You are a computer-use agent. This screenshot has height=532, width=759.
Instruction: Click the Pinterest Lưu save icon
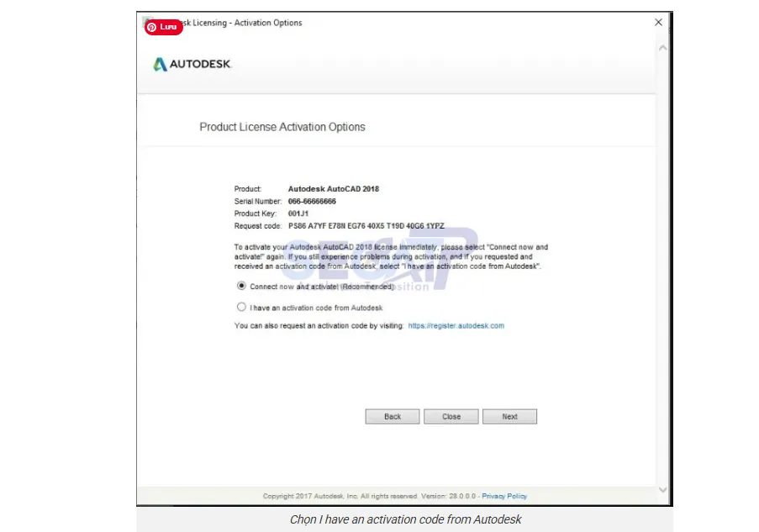pos(165,26)
